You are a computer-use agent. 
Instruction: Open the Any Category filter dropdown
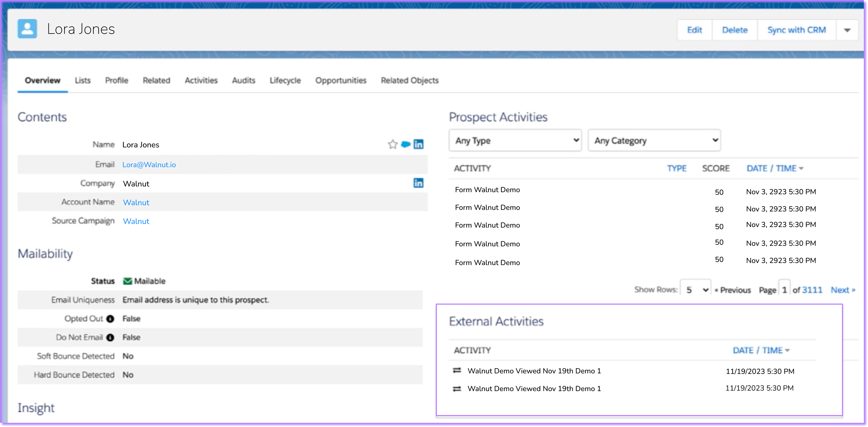coord(654,140)
